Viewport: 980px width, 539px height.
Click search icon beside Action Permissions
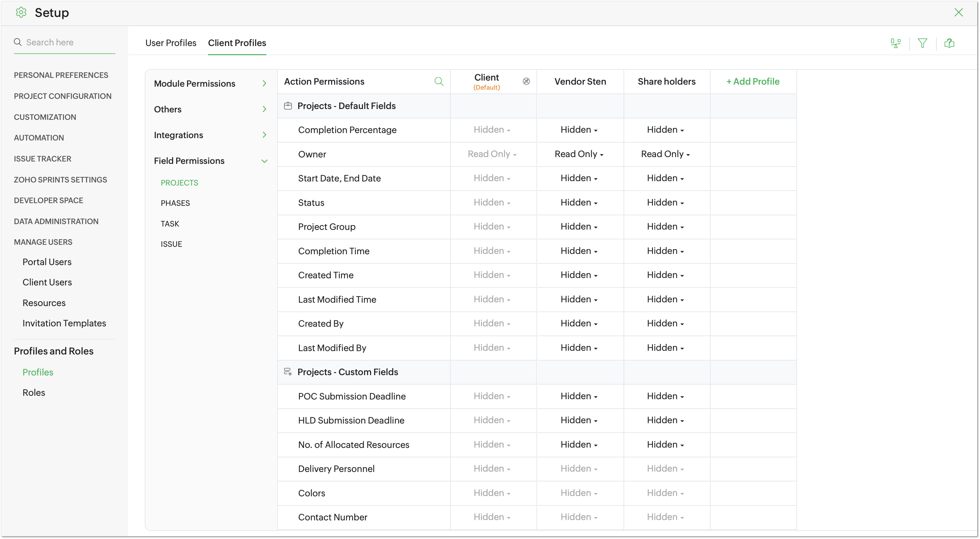coord(438,81)
